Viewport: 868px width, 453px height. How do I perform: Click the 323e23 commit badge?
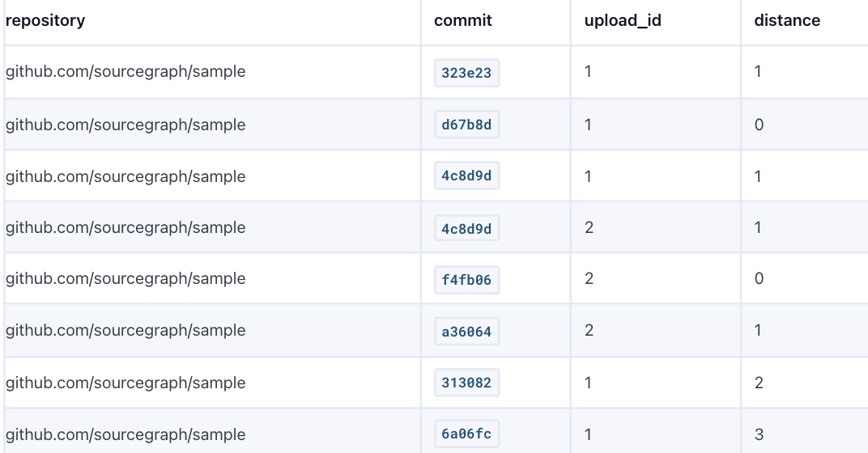point(466,73)
